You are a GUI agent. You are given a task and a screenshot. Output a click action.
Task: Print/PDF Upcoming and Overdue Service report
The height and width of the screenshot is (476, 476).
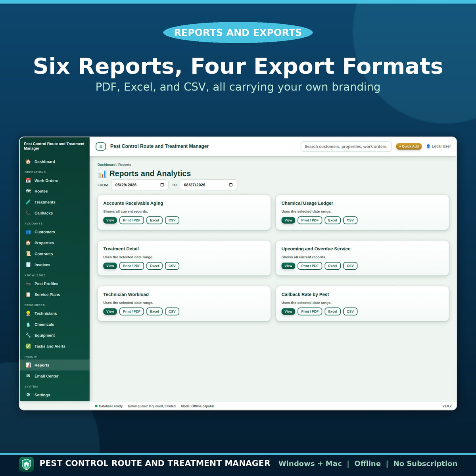310,266
